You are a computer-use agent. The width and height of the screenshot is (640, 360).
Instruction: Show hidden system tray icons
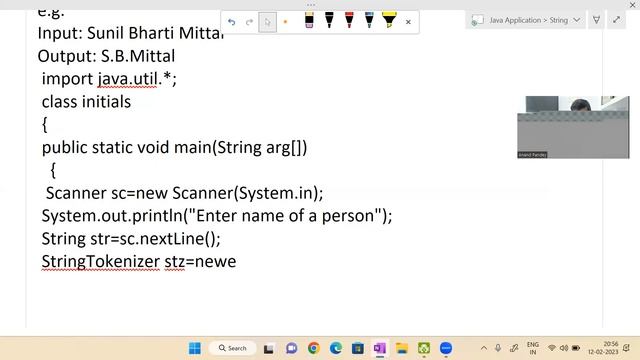(x=484, y=348)
